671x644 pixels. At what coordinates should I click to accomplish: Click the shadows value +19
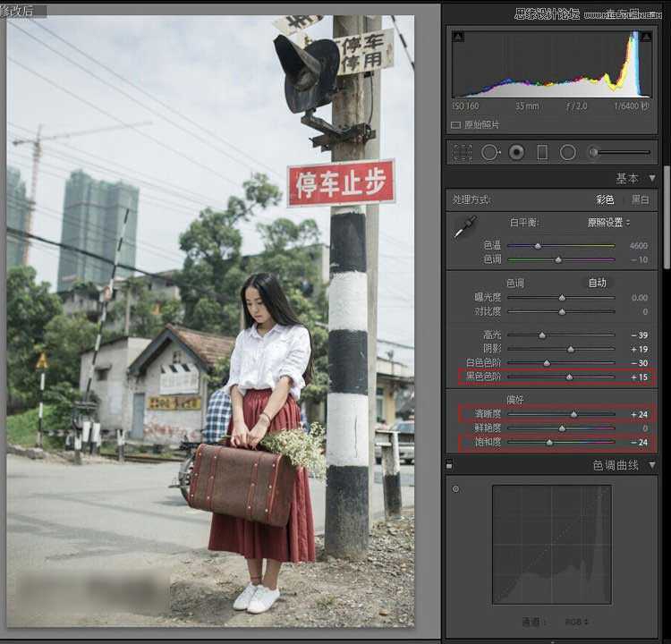tap(640, 350)
